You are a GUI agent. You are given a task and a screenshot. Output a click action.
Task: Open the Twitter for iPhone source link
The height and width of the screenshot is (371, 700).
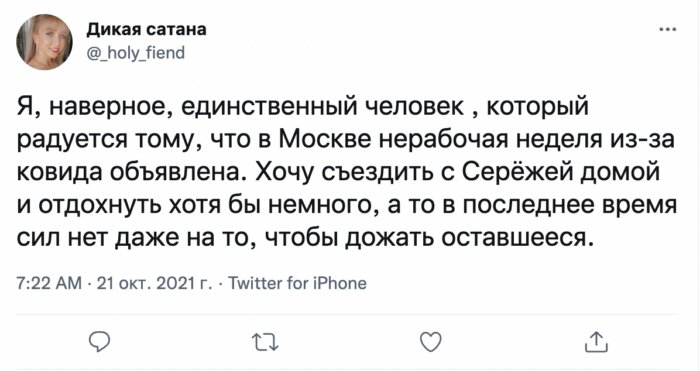[297, 283]
